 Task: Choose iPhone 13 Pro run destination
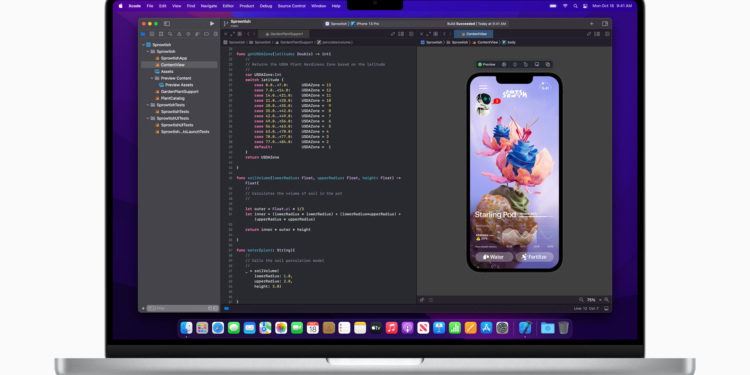[x=365, y=23]
